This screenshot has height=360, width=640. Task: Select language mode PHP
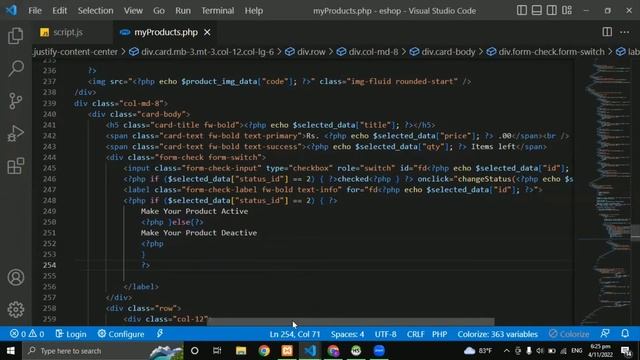(440, 334)
